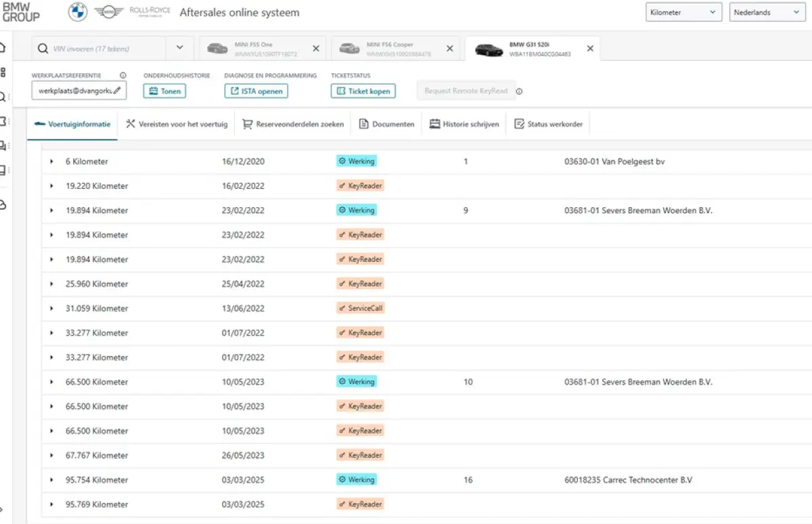Switch to the MINI F55 One vehicle tab
812x524 pixels.
(x=263, y=49)
